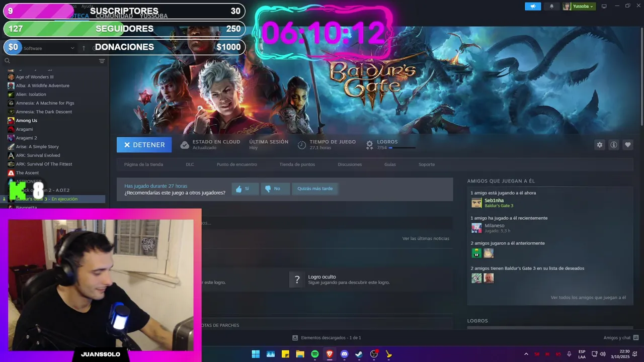Open the Discusiones tab

tap(350, 164)
